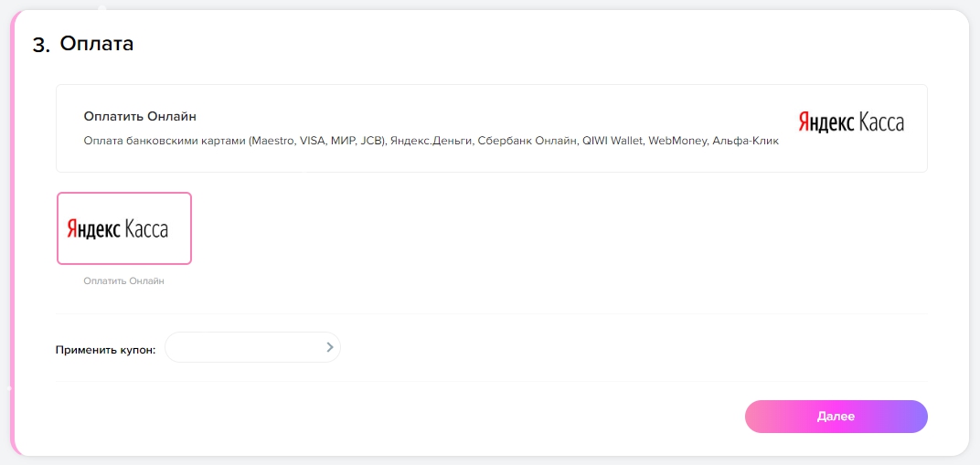The image size is (980, 465).
Task: Click the Оплата банковскими картами text
Action: tap(164, 142)
